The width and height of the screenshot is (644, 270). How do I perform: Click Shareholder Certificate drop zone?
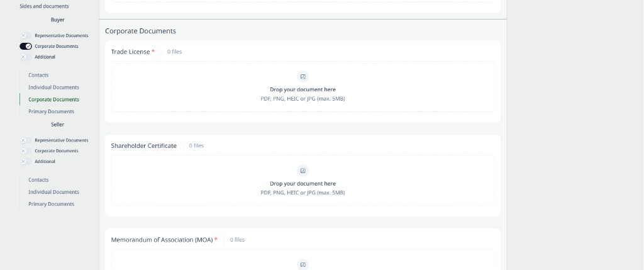point(303,181)
